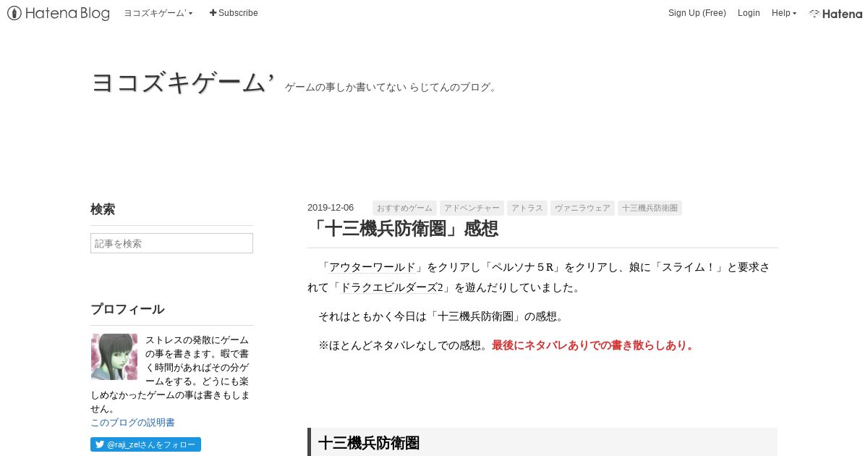Open the Hatena portal logo in the top bar

pyautogui.click(x=835, y=13)
